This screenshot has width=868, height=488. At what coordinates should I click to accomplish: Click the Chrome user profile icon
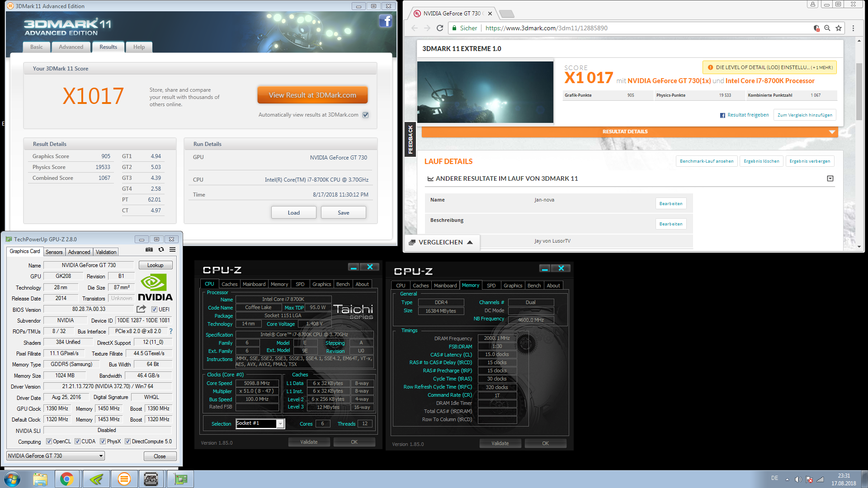[x=813, y=4]
